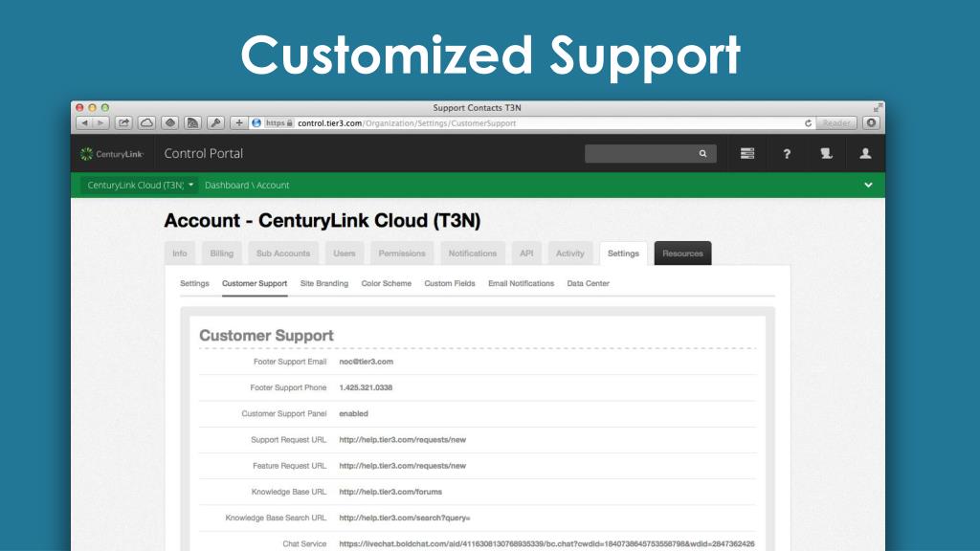Open the Reader button
This screenshot has width=980, height=551.
pyautogui.click(x=836, y=123)
